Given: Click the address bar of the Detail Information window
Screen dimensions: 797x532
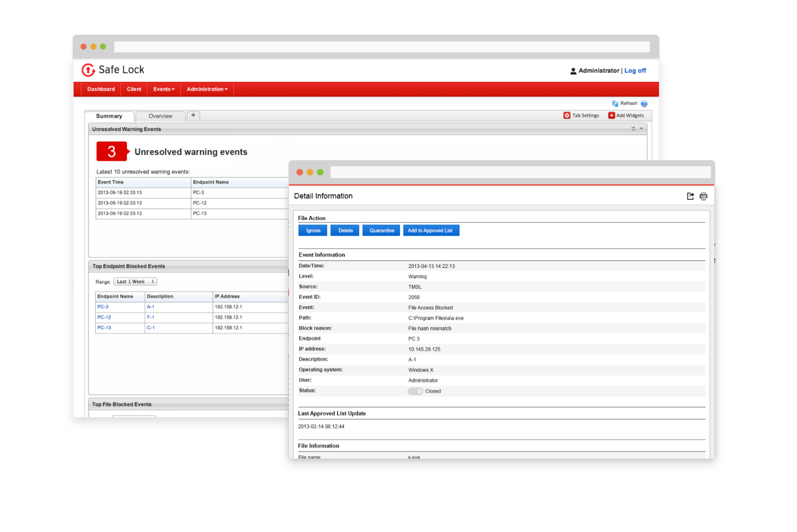Looking at the screenshot, I should 520,172.
